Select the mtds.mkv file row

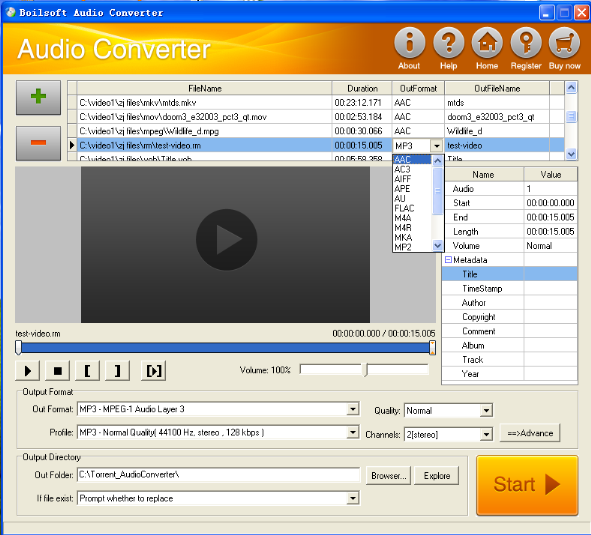coord(316,103)
